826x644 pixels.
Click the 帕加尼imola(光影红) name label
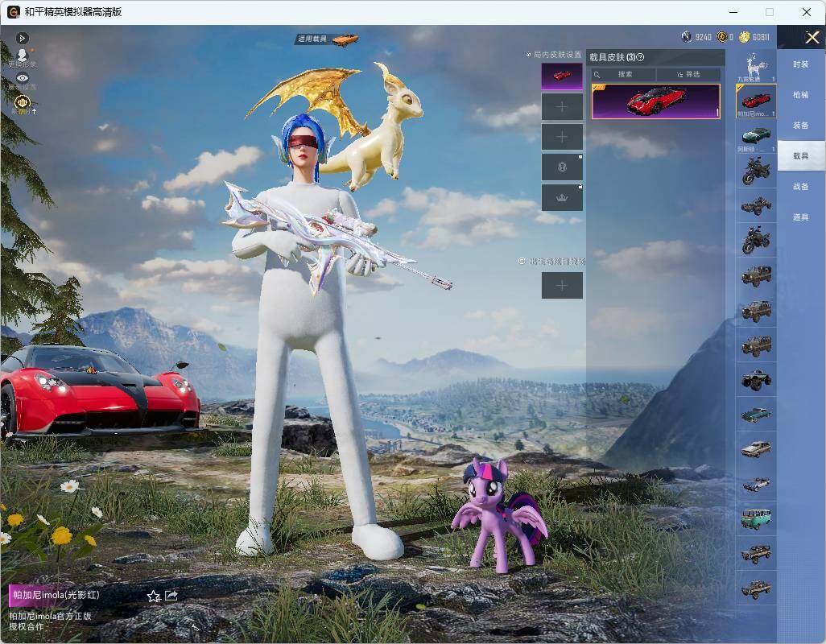point(56,595)
